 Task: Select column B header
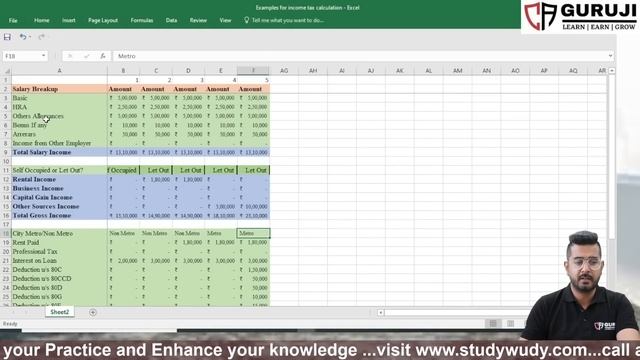pos(123,71)
